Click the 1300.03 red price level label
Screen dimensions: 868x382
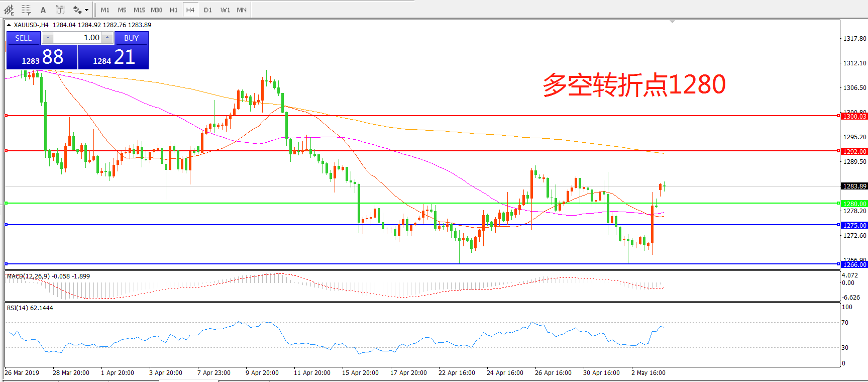tap(854, 116)
